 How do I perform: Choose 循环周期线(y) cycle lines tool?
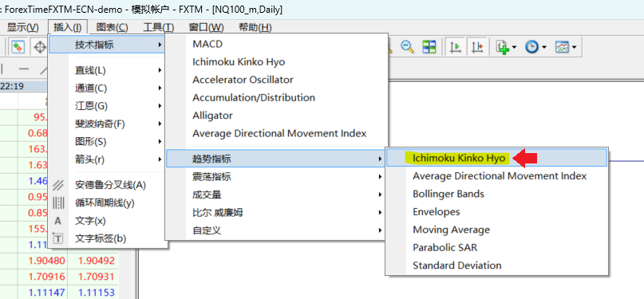tap(107, 203)
